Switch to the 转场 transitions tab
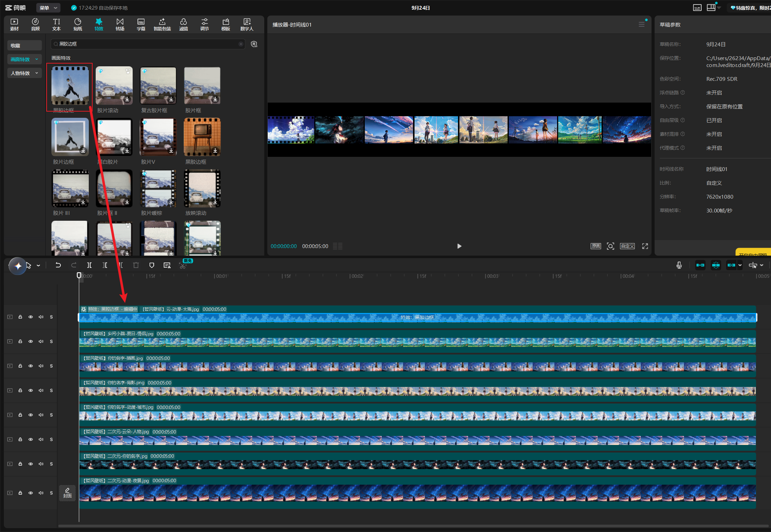The width and height of the screenshot is (771, 532). pos(120,25)
